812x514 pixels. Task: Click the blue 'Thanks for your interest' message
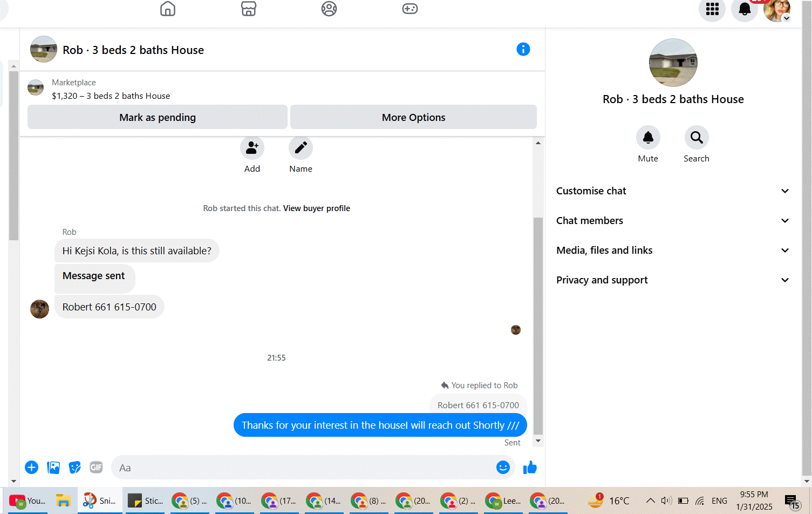pyautogui.click(x=380, y=425)
